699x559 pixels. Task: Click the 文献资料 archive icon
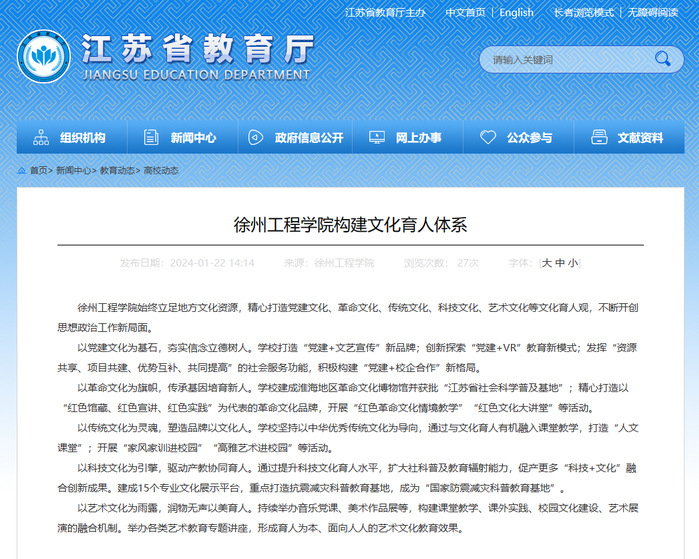click(x=598, y=137)
